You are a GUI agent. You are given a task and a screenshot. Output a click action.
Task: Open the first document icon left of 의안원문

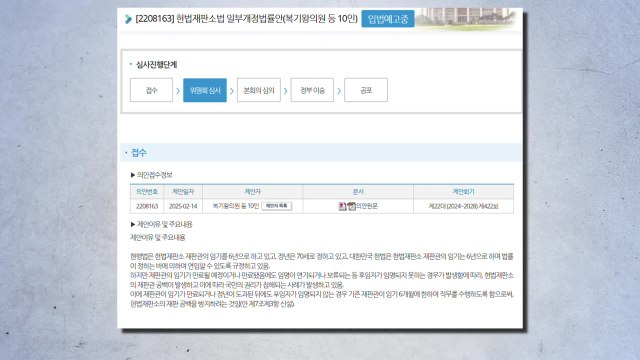click(342, 207)
